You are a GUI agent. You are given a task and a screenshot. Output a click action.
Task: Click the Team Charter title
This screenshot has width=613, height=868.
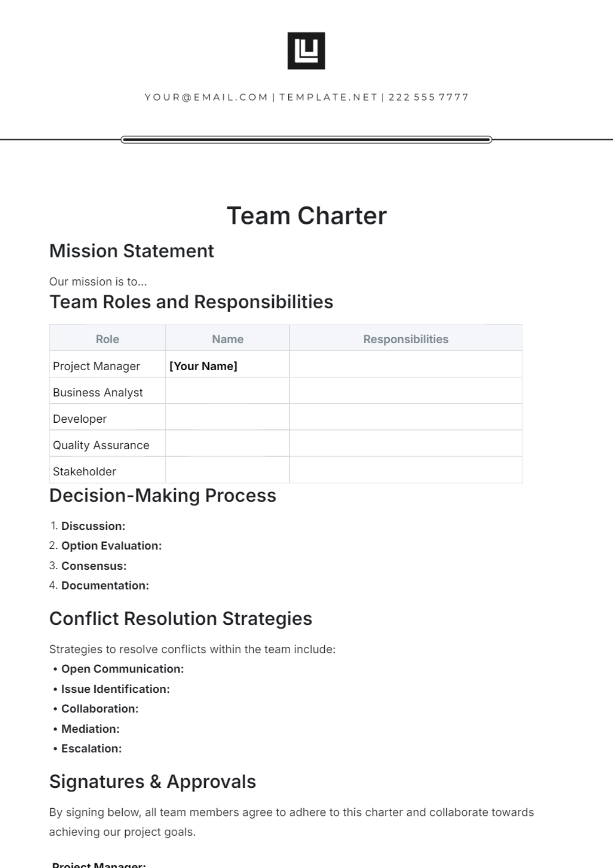pos(306,215)
